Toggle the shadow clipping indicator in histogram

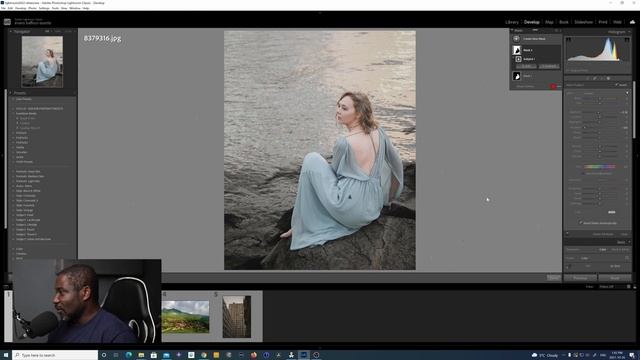tap(568, 40)
